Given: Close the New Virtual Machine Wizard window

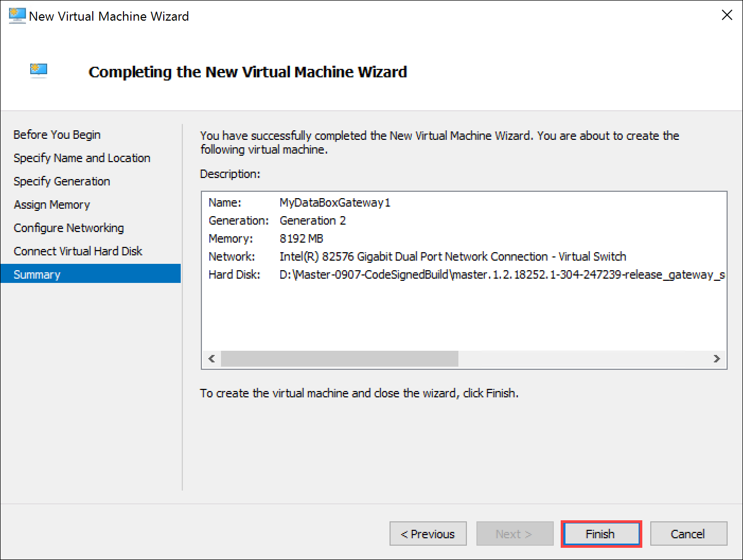Looking at the screenshot, I should pyautogui.click(x=727, y=15).
